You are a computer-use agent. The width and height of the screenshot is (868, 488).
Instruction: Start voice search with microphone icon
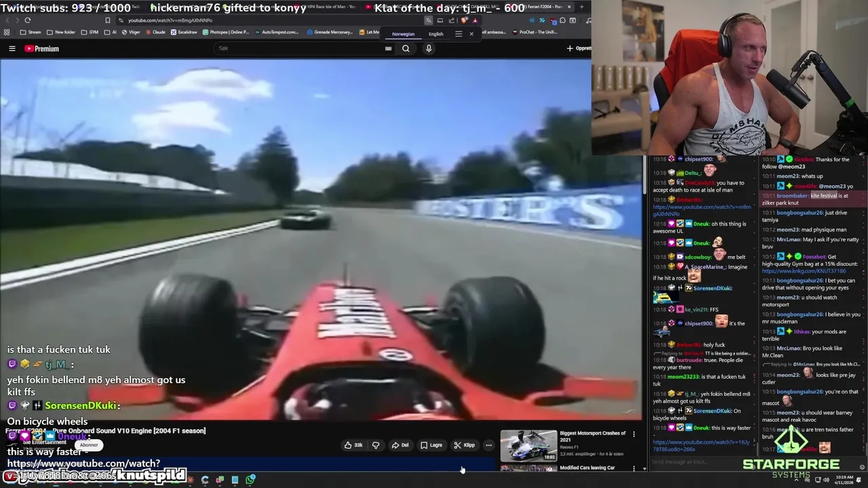429,49
